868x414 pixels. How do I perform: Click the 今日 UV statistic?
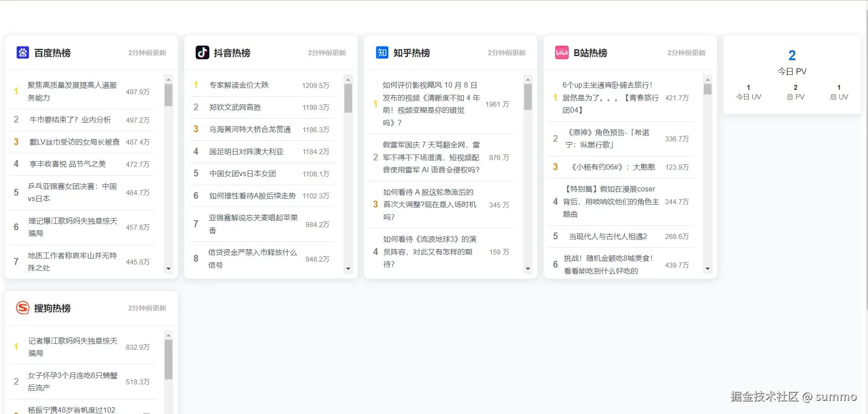tap(748, 92)
